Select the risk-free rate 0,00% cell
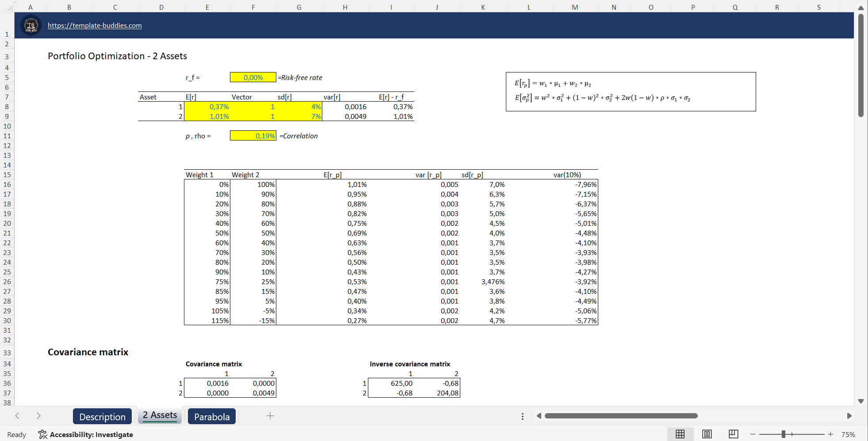Viewport: 868px width, 441px height. (253, 77)
